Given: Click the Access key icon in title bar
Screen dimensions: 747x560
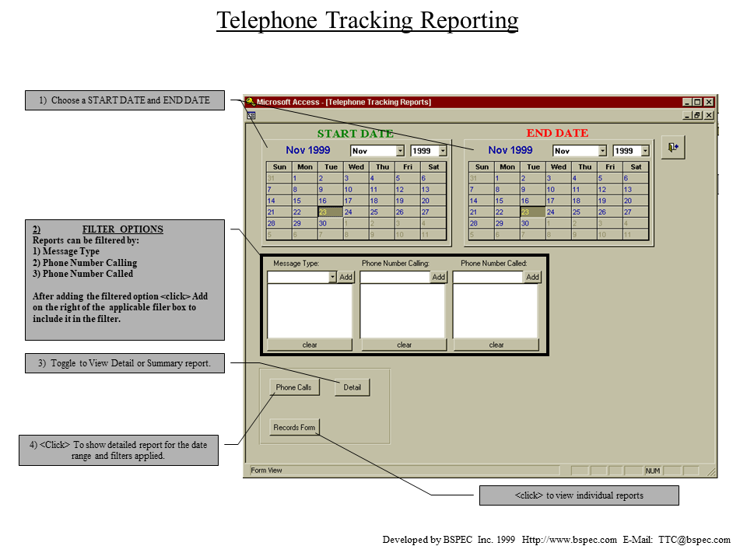Looking at the screenshot, I should (250, 102).
